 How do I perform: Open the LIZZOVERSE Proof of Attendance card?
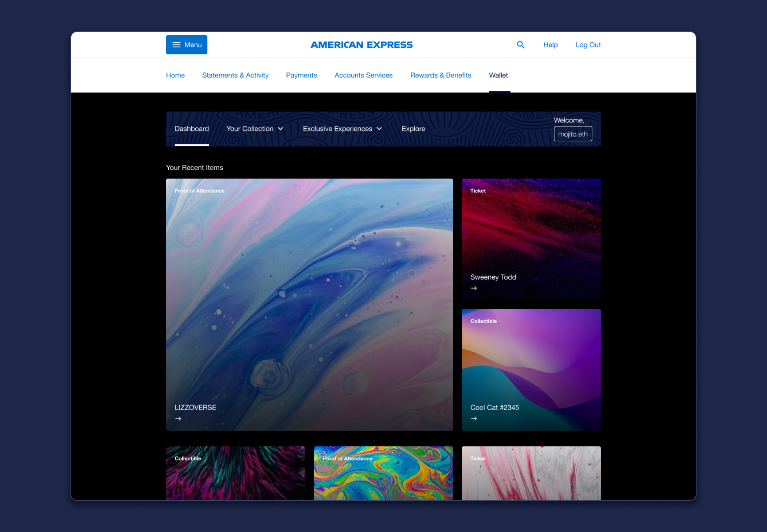(310, 305)
